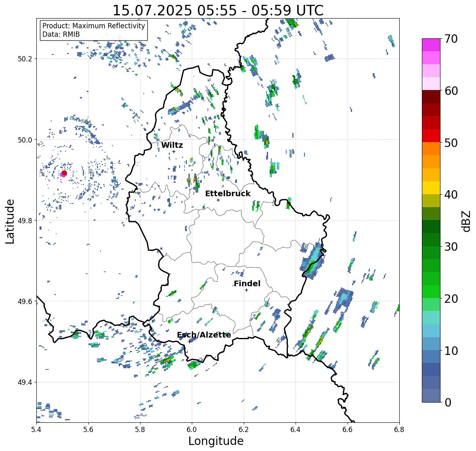
Task: Click the 5.4 longitude tick label
Action: (36, 430)
